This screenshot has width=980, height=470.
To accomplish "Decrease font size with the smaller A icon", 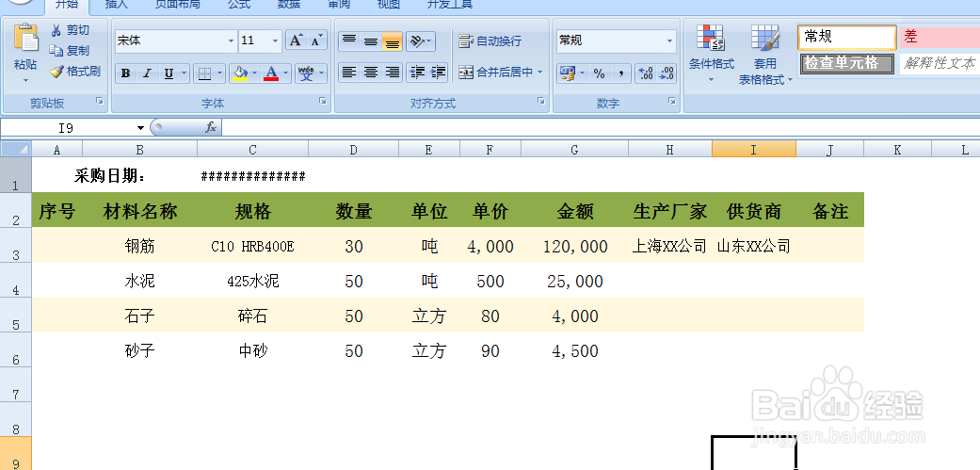I will pos(317,41).
